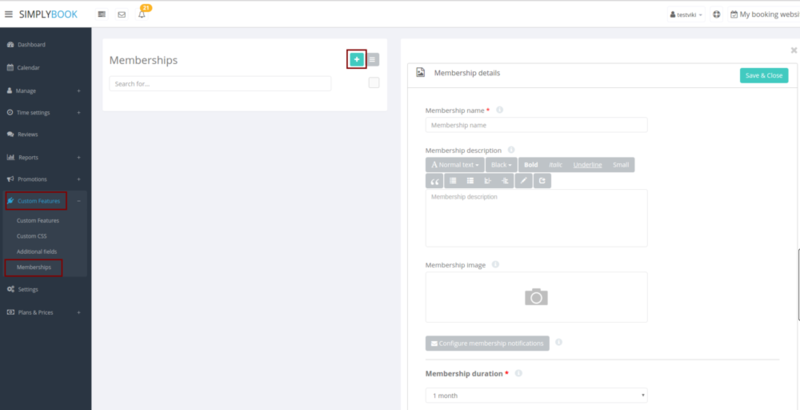Collapse the Custom Features sidebar section

pos(79,201)
